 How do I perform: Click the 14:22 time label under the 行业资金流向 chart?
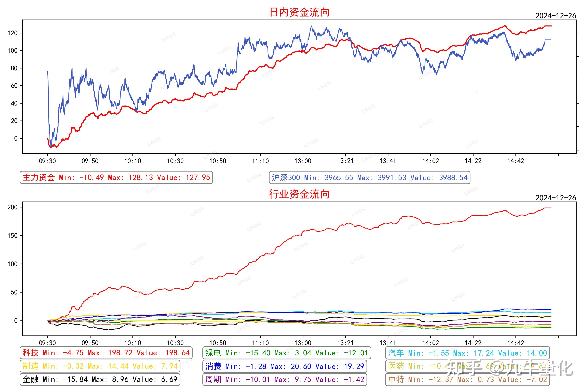tap(473, 343)
